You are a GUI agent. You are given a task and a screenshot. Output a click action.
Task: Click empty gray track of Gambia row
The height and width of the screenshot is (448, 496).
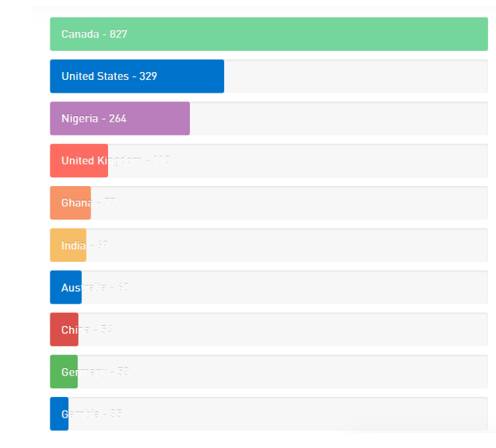(x=302, y=414)
